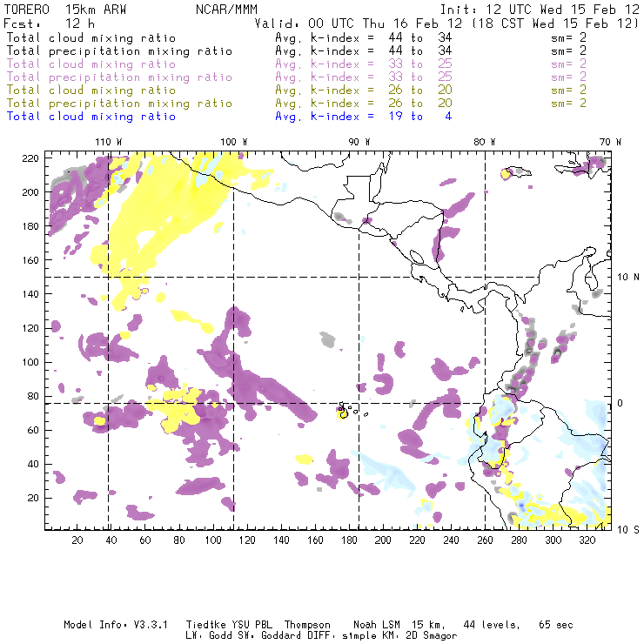Click the '20' tick label on the vertical axis
The image size is (644, 644).
click(x=33, y=498)
